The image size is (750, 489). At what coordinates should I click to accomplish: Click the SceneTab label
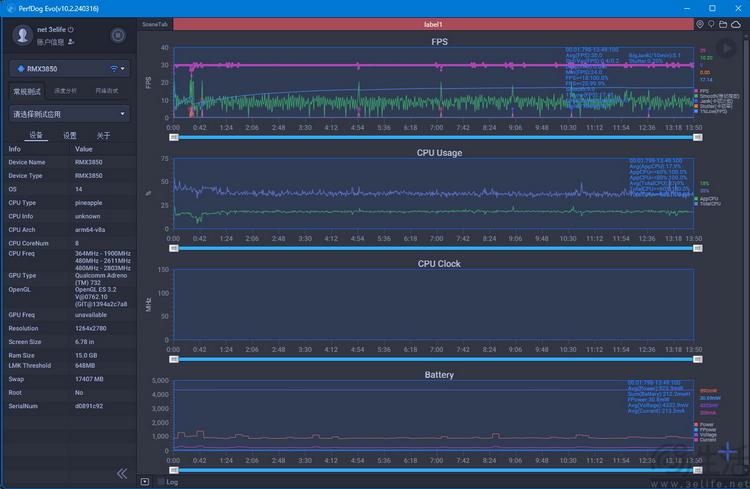[155, 24]
